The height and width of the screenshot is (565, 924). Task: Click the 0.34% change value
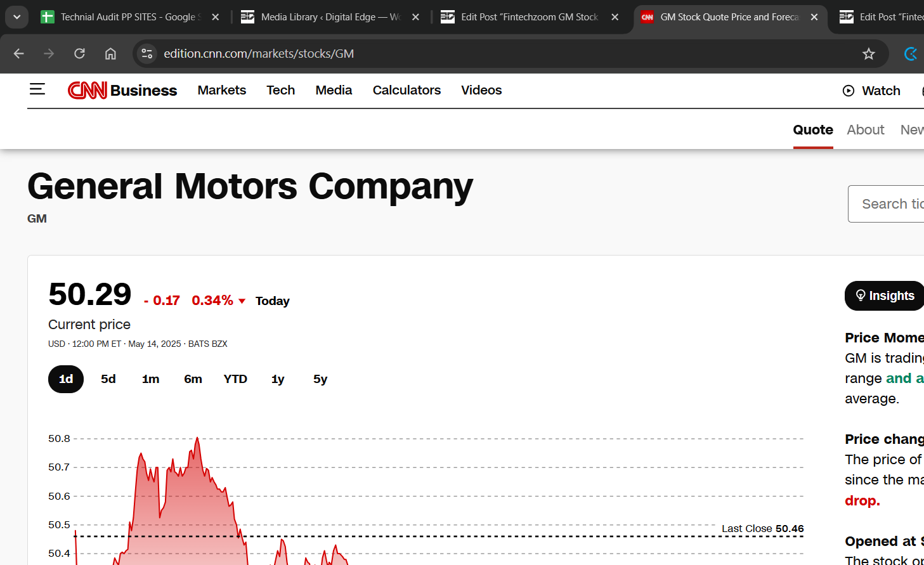pyautogui.click(x=212, y=301)
